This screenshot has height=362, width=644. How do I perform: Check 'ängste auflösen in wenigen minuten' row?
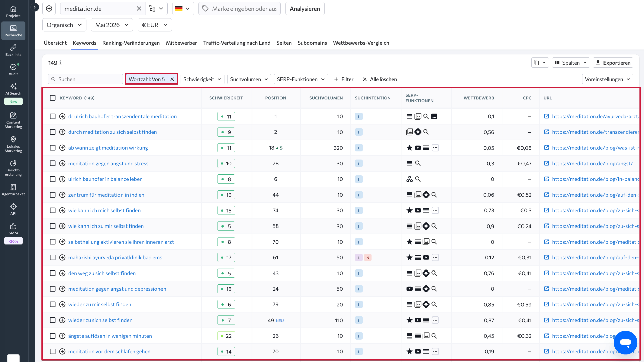pos(53,336)
